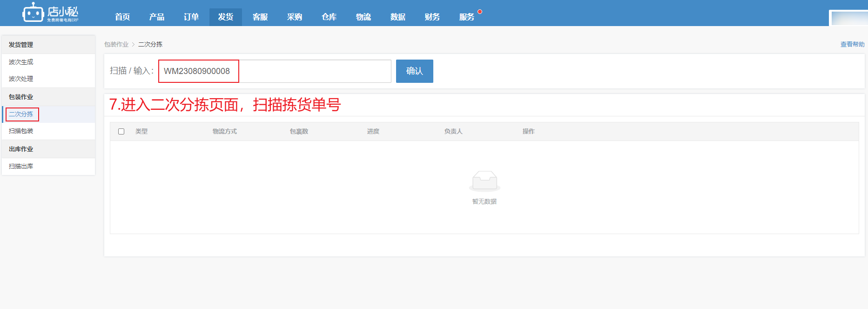Screen dimensions: 868x309
Task: Click the 出库作业 sidebar section header
Action: [48, 149]
